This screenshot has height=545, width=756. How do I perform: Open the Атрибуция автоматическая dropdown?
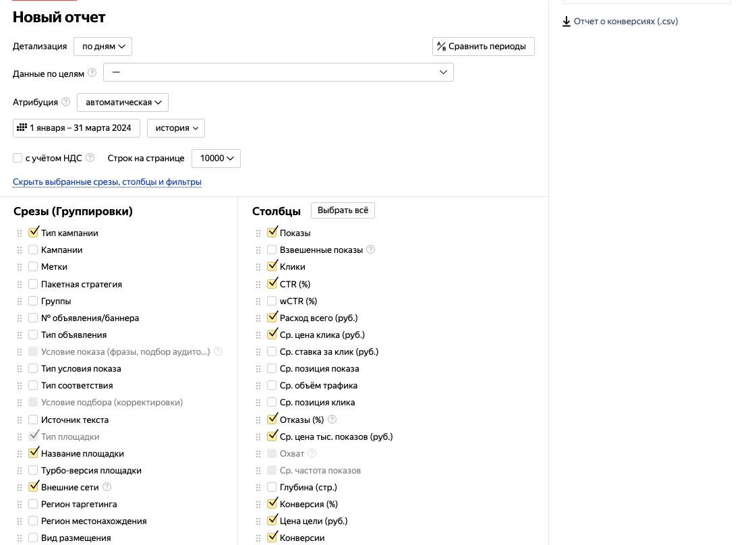pyautogui.click(x=123, y=103)
